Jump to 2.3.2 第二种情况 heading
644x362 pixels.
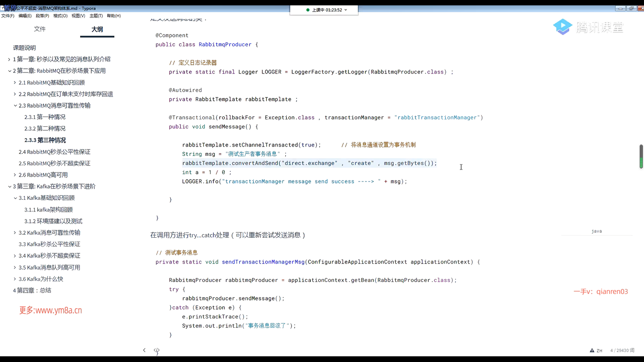[45, 129]
